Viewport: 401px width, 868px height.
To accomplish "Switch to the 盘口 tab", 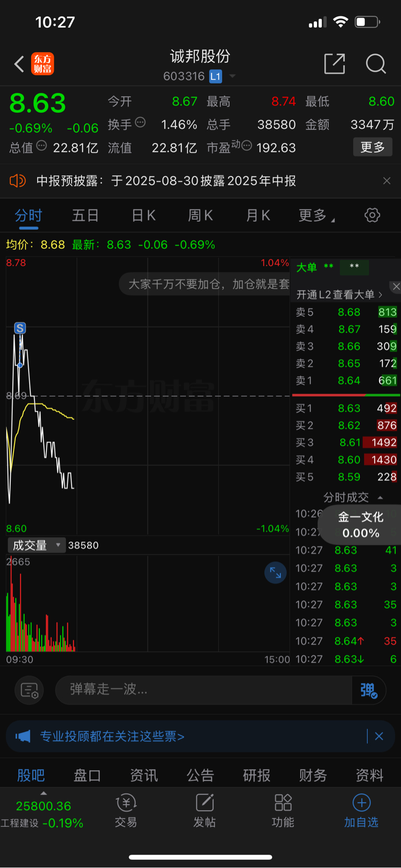I will pos(87,776).
